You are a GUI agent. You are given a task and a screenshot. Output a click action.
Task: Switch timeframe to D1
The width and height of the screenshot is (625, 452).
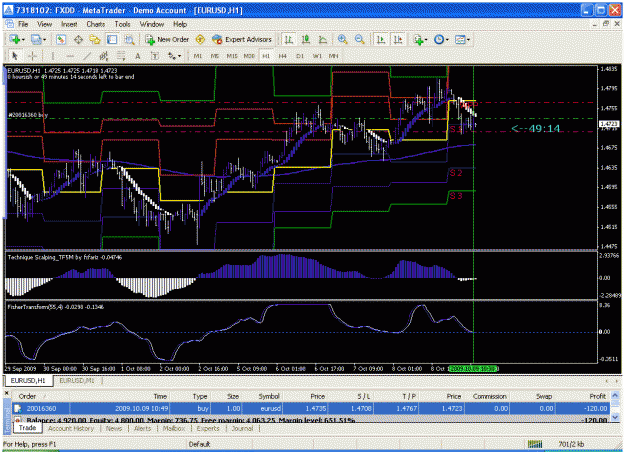coord(300,56)
